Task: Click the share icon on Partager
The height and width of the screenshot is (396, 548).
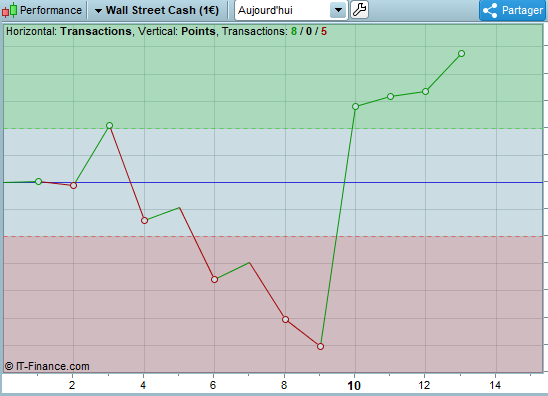Action: pos(490,10)
